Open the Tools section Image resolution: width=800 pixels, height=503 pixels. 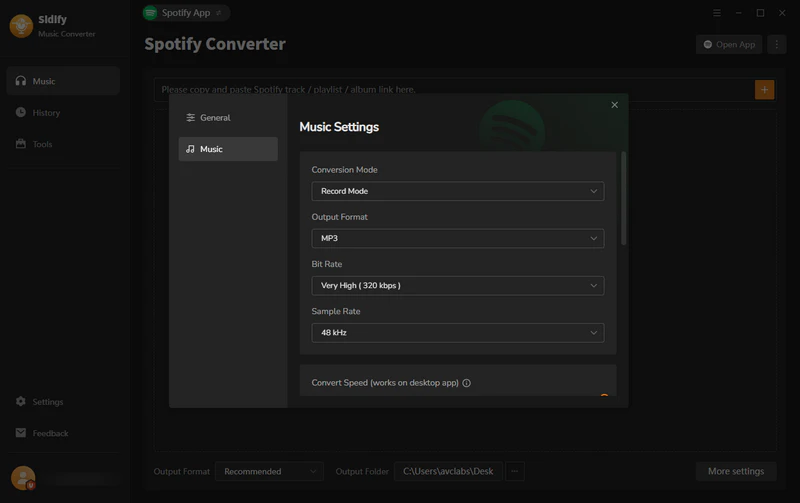63,144
